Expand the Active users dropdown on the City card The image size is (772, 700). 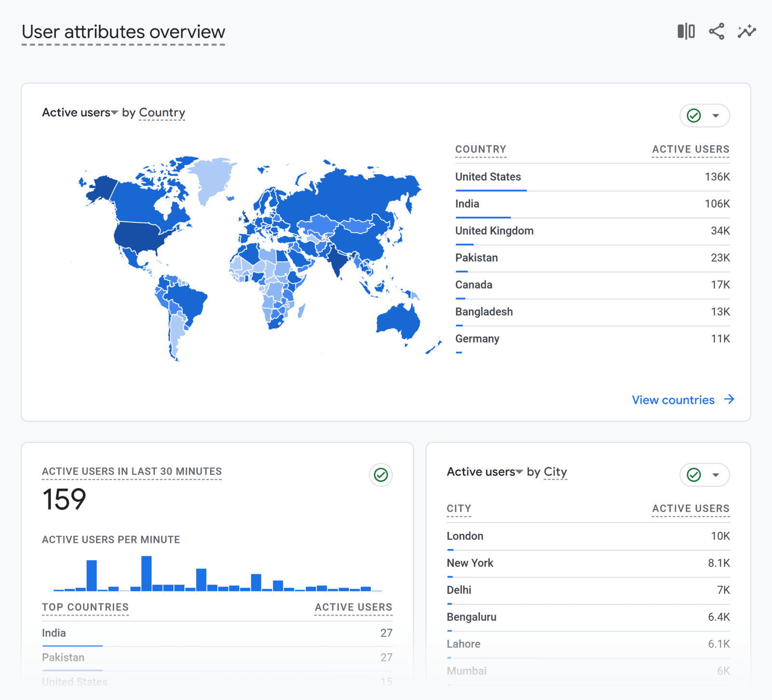point(520,472)
